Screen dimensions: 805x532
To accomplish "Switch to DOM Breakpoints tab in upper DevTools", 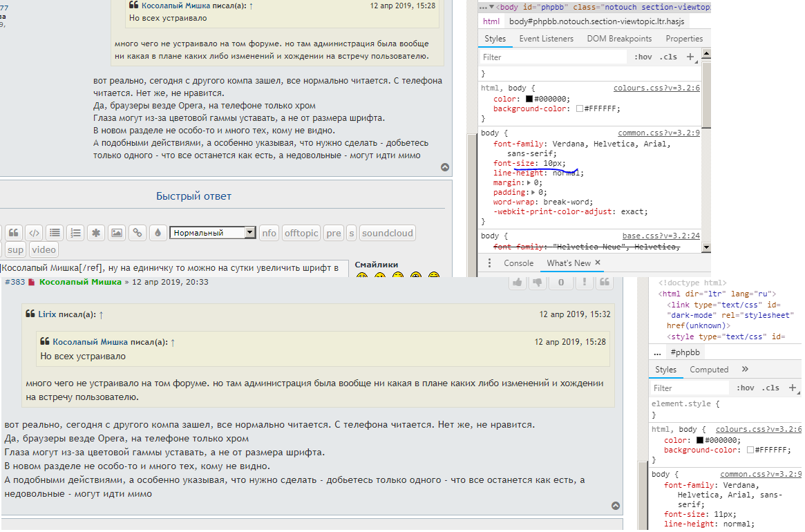I will point(619,39).
